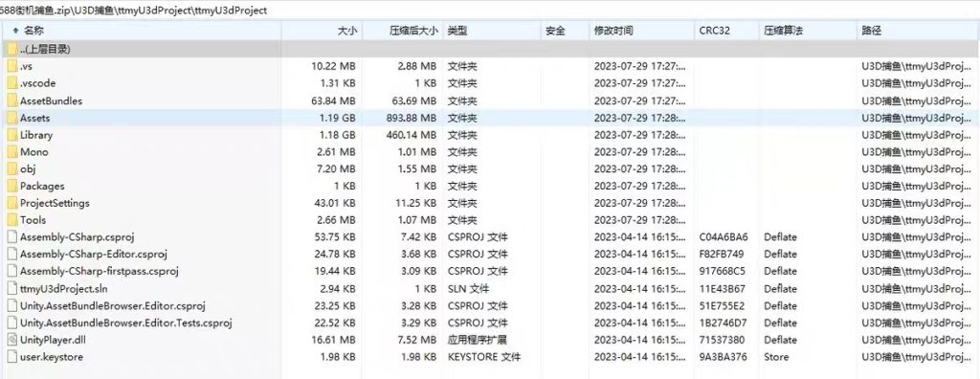
Task: Select the AssetBundles folder name
Action: coord(52,100)
